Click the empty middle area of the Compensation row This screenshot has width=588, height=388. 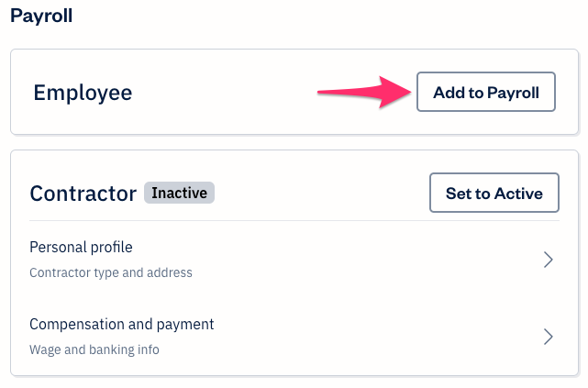coord(367,336)
